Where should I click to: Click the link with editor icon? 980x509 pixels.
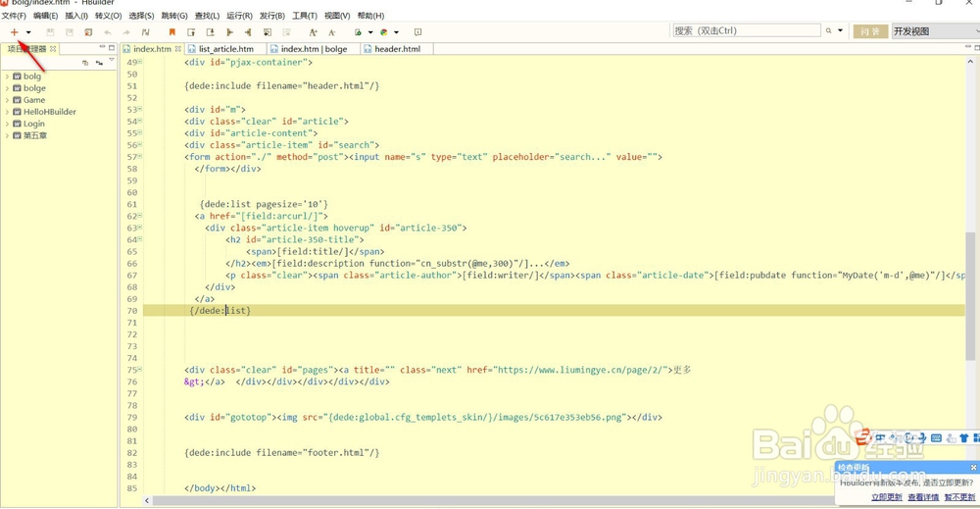[x=99, y=63]
